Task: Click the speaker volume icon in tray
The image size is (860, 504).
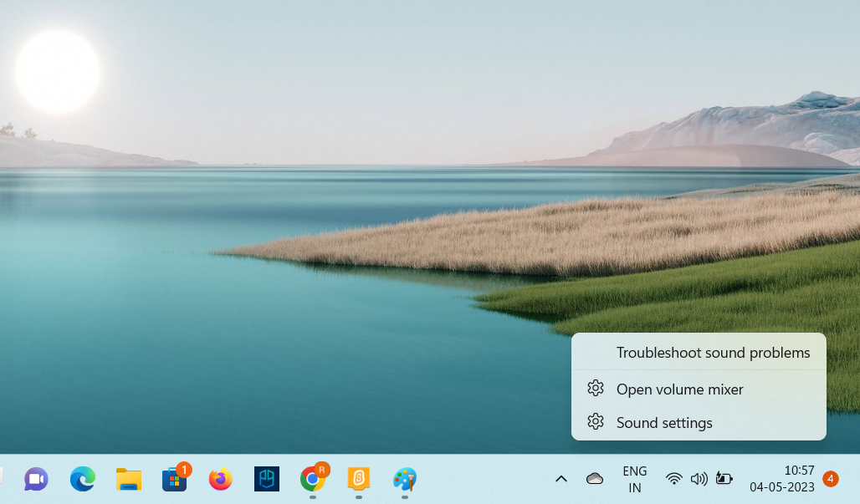Action: pos(699,479)
